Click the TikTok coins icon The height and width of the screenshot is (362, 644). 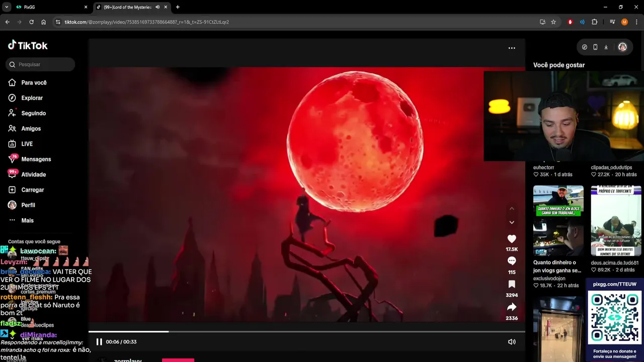(584, 47)
